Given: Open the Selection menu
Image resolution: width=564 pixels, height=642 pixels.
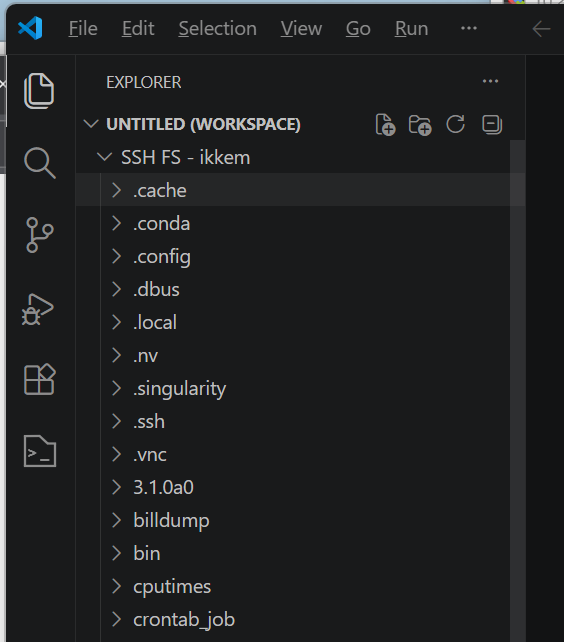Looking at the screenshot, I should pos(217,29).
